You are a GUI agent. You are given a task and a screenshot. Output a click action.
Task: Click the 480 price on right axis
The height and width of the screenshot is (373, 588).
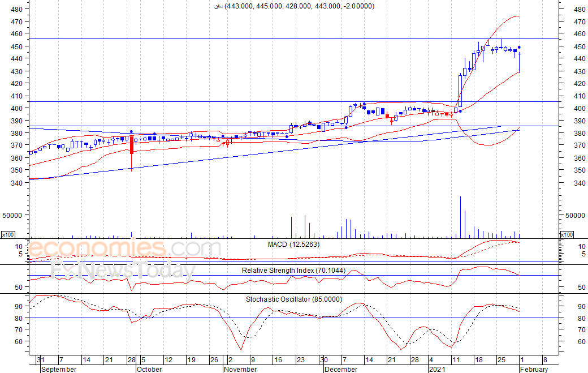[x=580, y=10]
